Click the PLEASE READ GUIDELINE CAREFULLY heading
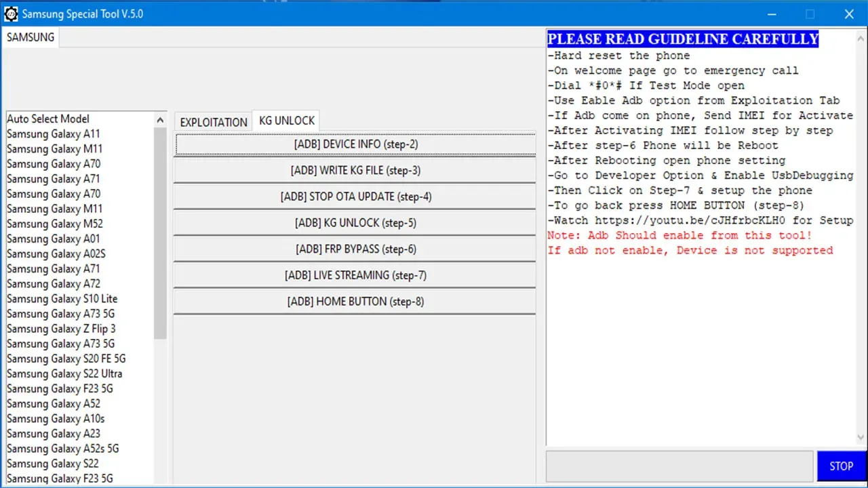The height and width of the screenshot is (488, 868). tap(683, 39)
